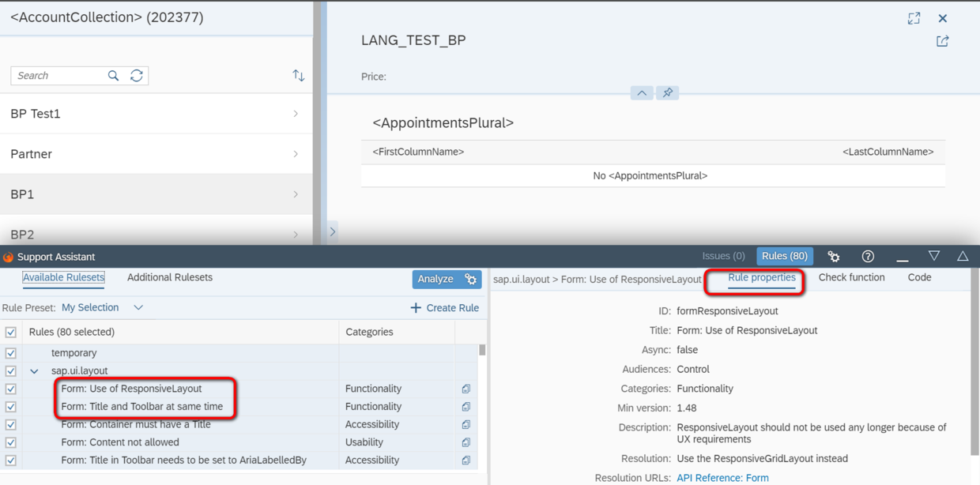Click the Categories column header

click(x=397, y=333)
